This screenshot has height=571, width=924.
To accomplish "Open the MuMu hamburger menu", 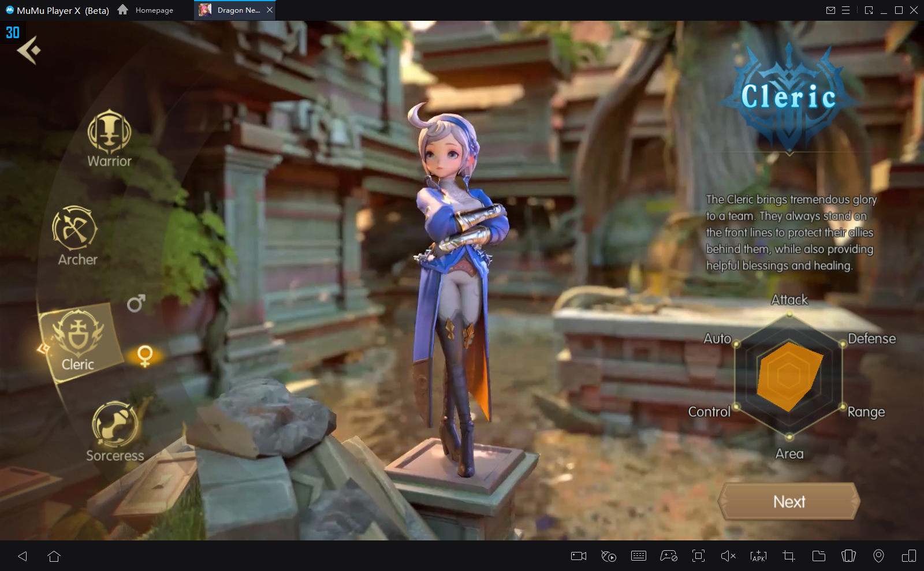I will click(846, 10).
